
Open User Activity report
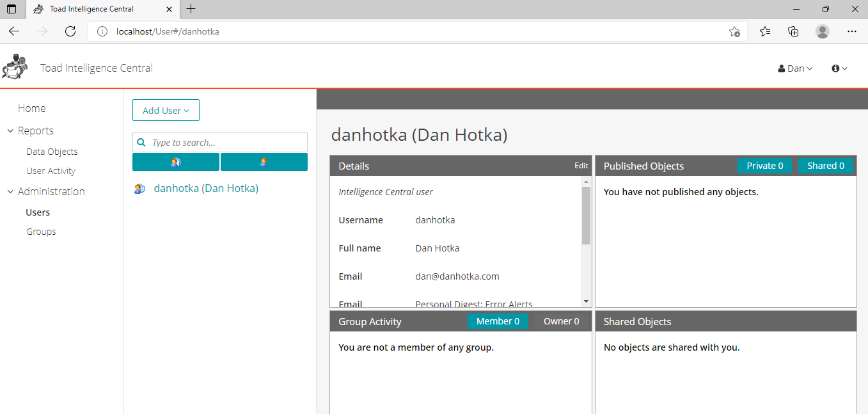(x=51, y=171)
